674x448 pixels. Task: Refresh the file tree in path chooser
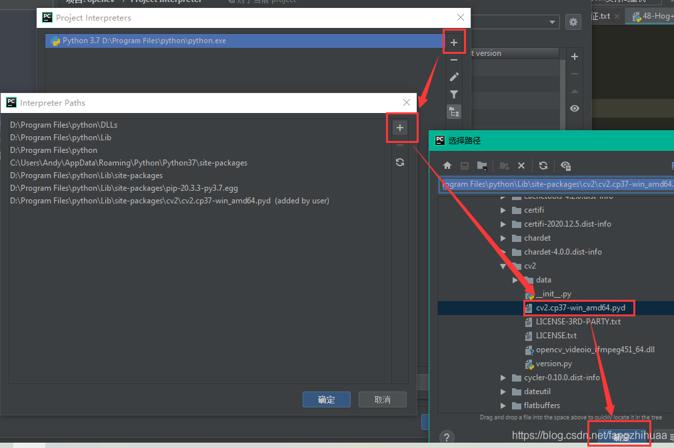543,166
